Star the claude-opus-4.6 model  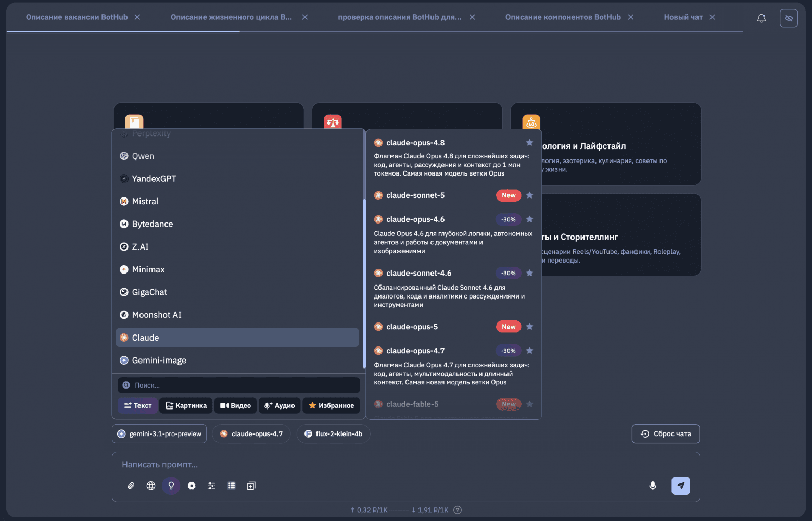(529, 219)
